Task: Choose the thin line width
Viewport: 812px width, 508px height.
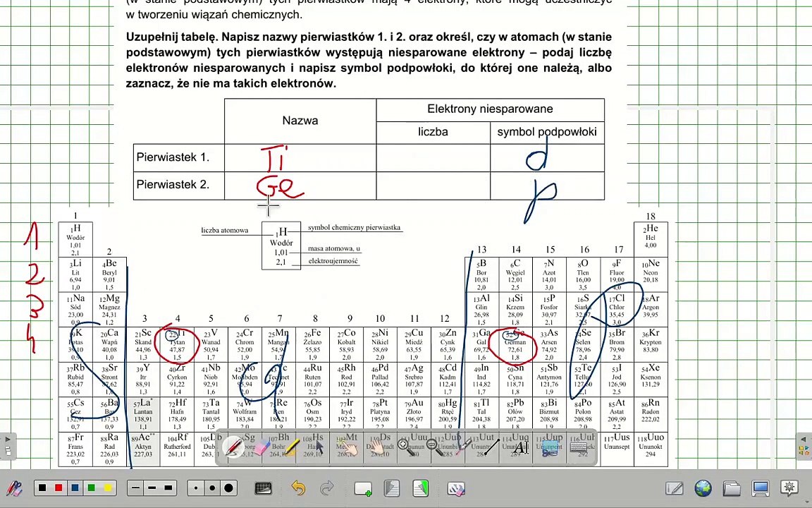Action: [135, 488]
